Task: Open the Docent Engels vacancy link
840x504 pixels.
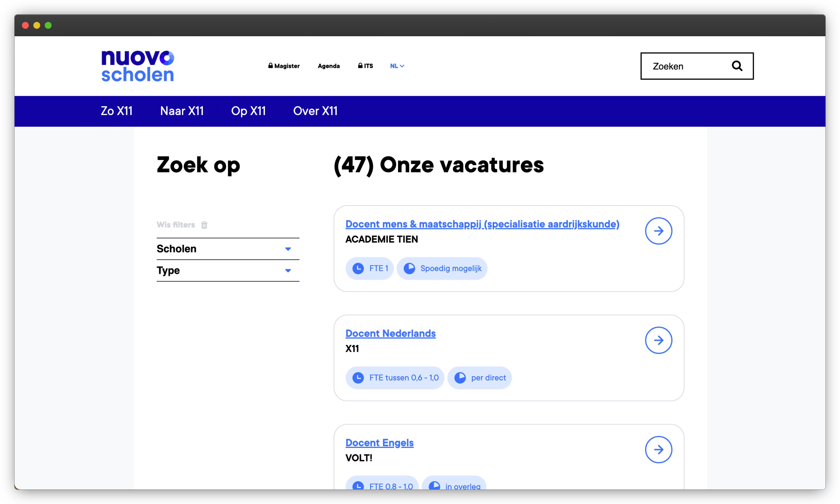Action: coord(380,443)
